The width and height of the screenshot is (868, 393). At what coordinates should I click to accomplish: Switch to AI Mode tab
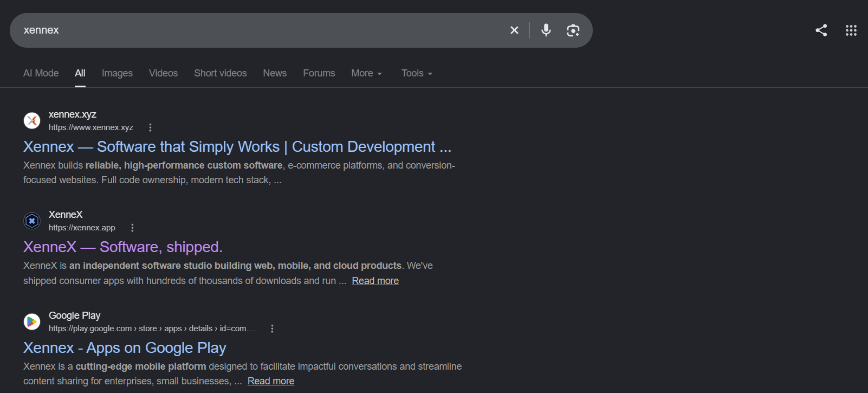pyautogui.click(x=41, y=73)
